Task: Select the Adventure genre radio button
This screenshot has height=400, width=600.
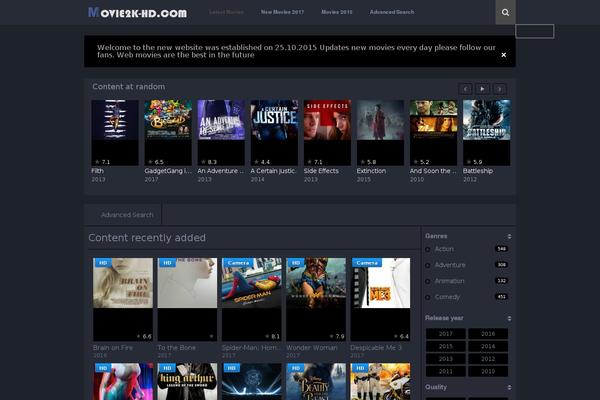Action: pos(428,265)
